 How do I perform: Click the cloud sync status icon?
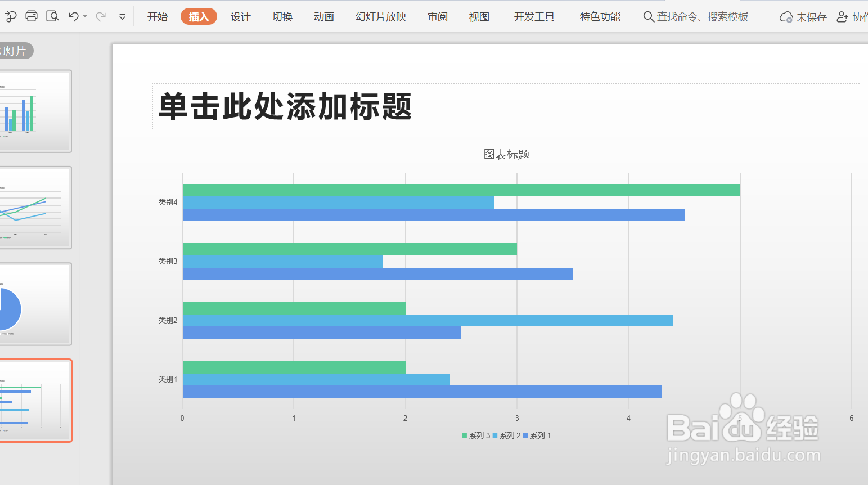coord(786,16)
